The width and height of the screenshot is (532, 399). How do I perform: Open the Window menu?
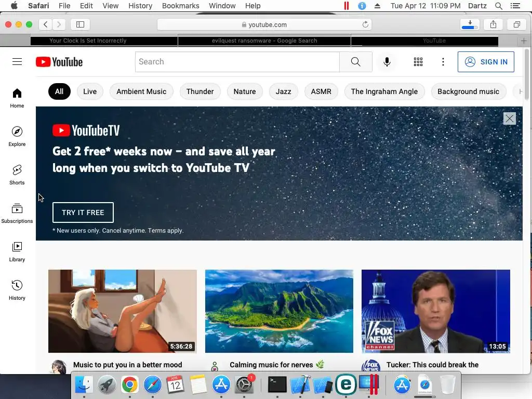pyautogui.click(x=222, y=6)
